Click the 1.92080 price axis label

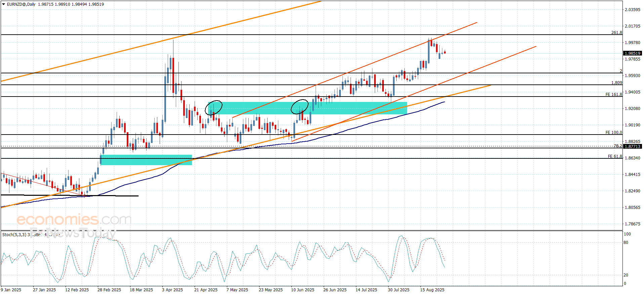633,108
